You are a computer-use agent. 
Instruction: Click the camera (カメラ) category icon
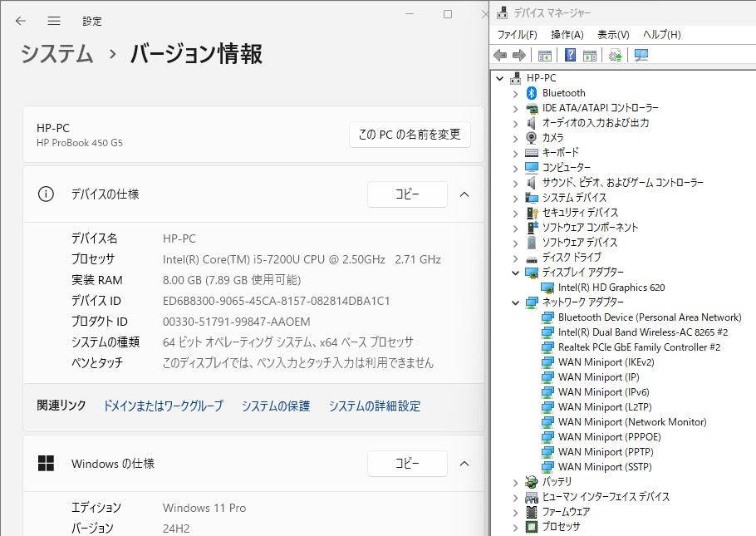point(532,137)
